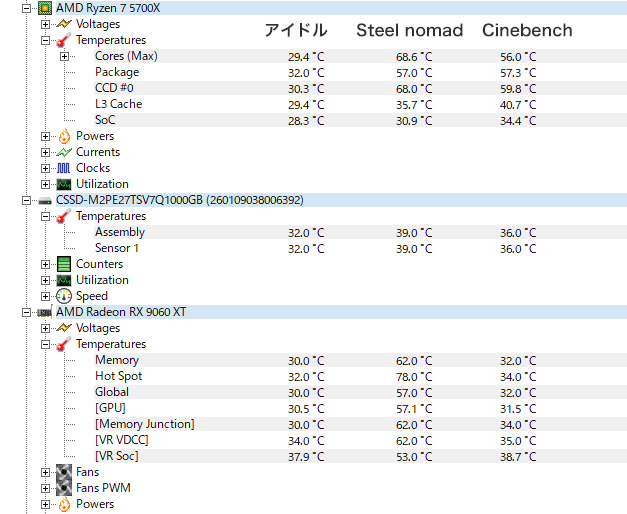Viewport: 627px width, 514px height.
Task: Select the SoC row label
Action: tap(105, 120)
